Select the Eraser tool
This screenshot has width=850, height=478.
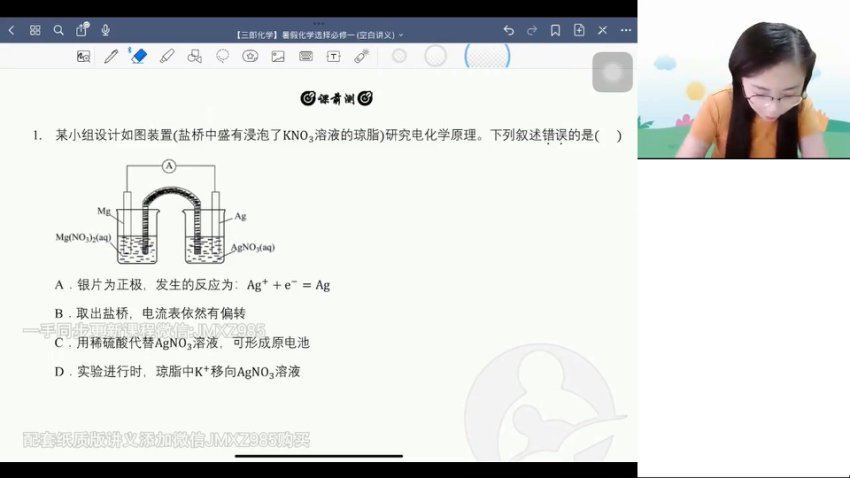139,56
